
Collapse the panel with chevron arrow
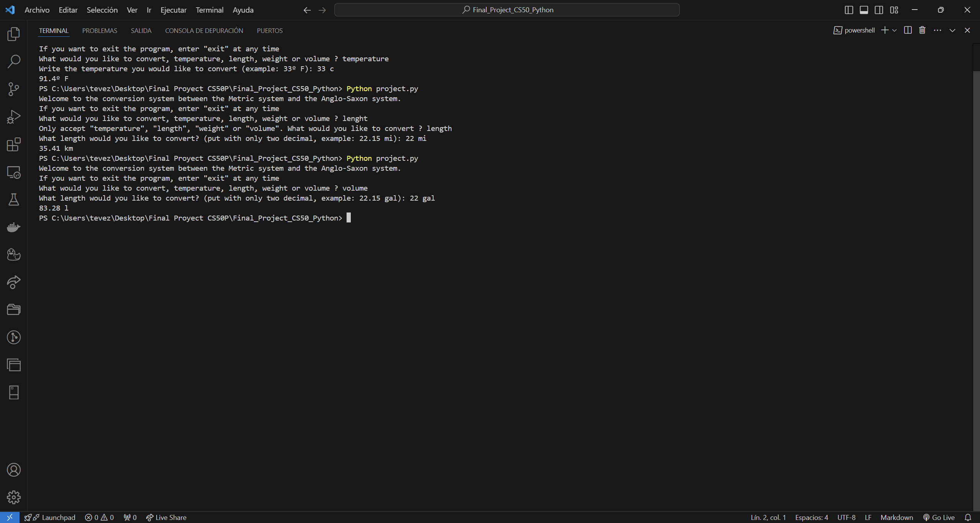[952, 30]
